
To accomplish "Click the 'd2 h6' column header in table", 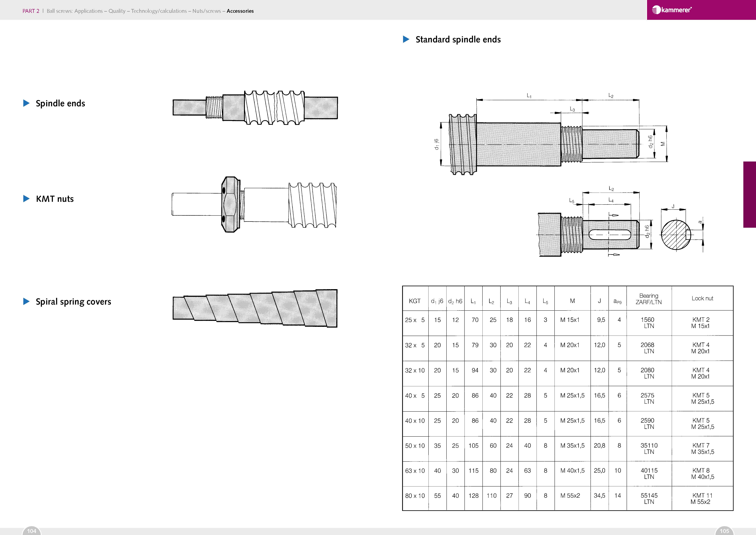I will pos(455,301).
